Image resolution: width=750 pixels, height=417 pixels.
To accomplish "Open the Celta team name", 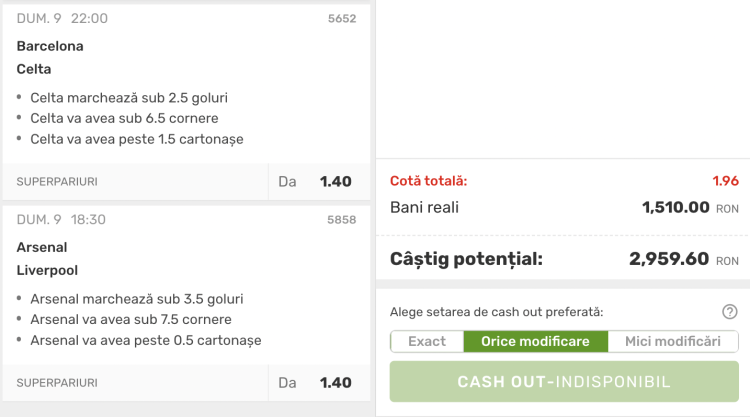I will [34, 69].
